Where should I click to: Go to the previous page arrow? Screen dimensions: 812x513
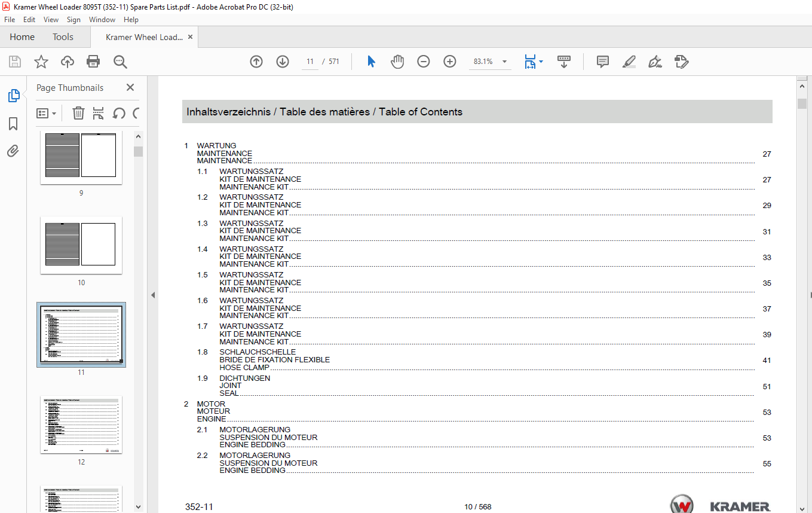256,62
